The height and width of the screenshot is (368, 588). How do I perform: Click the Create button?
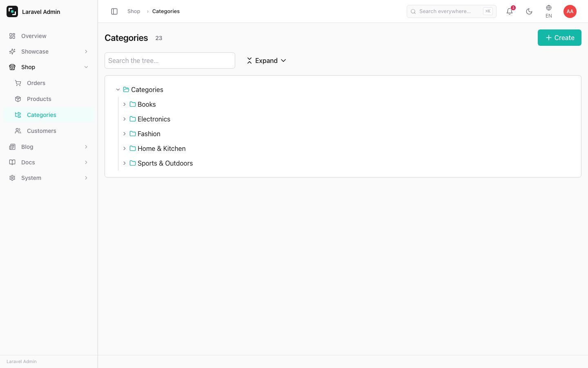coord(559,38)
